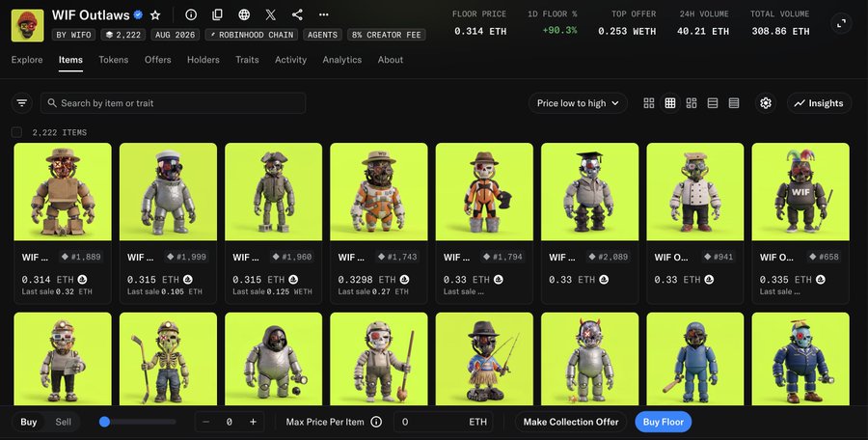Open the collection info icon
868x440 pixels.
[x=191, y=15]
